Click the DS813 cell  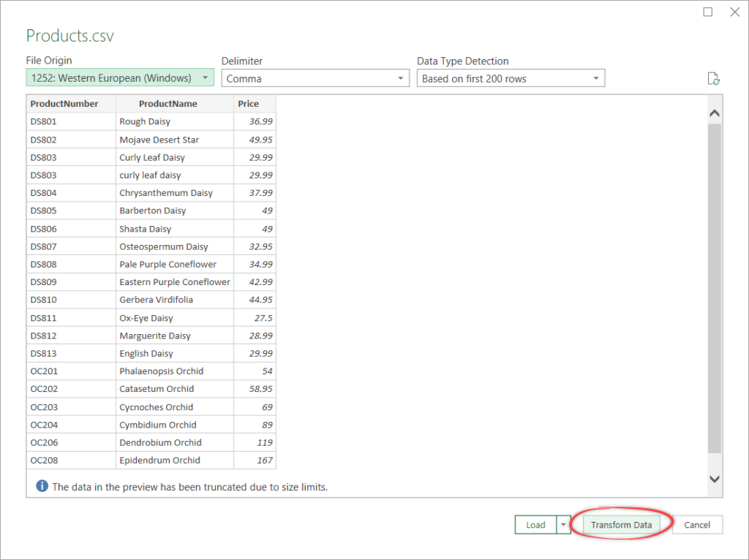71,353
